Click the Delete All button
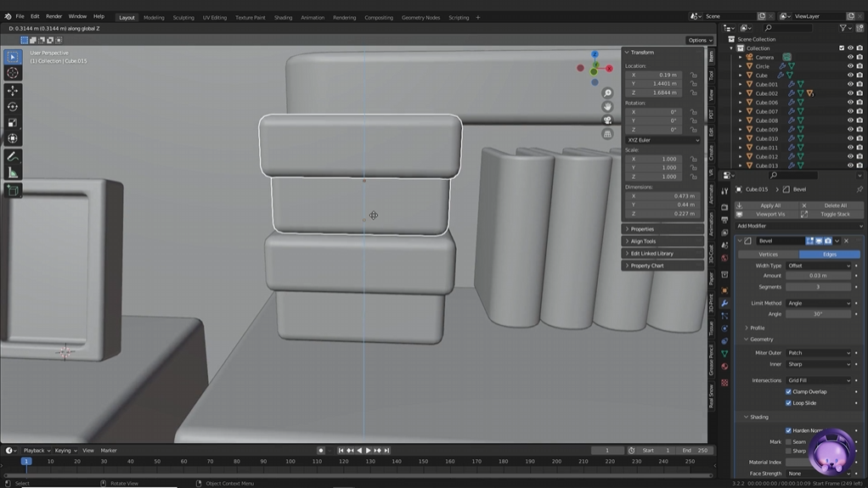Image resolution: width=868 pixels, height=488 pixels. point(831,205)
